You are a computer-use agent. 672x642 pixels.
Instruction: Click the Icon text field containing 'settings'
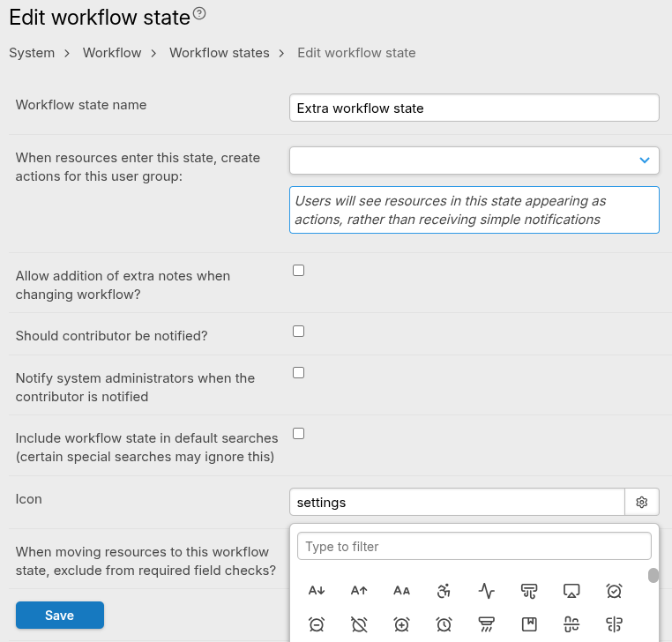(457, 502)
